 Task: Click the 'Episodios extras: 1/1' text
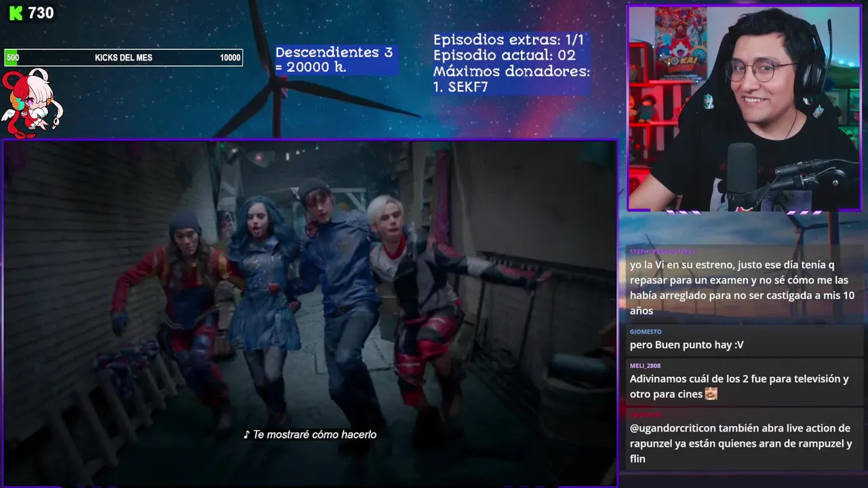pos(509,40)
